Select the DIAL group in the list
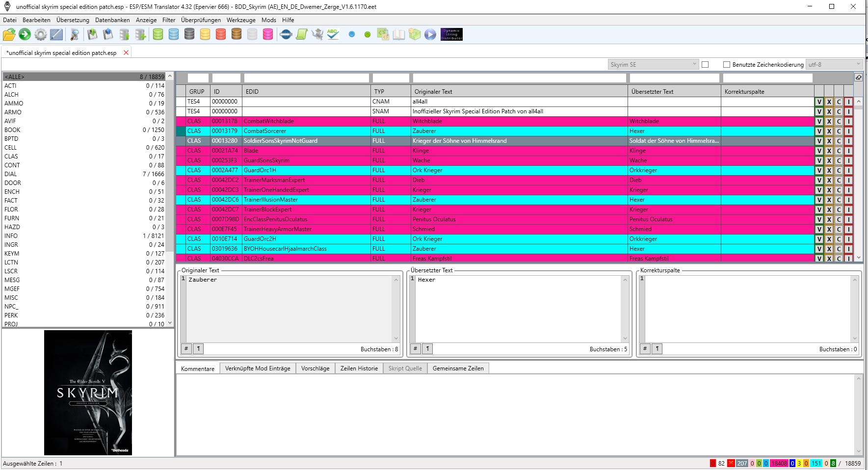Image resolution: width=868 pixels, height=470 pixels. (11, 174)
